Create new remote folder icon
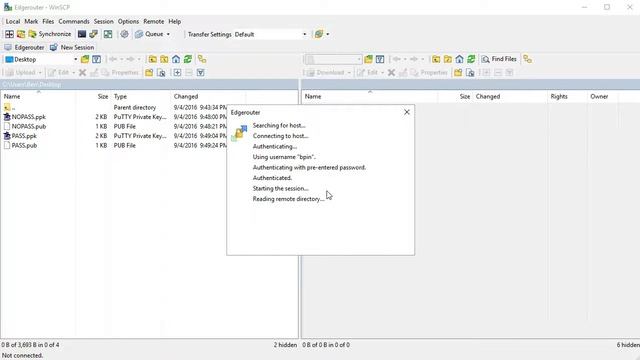The width and height of the screenshot is (640, 360). click(458, 73)
